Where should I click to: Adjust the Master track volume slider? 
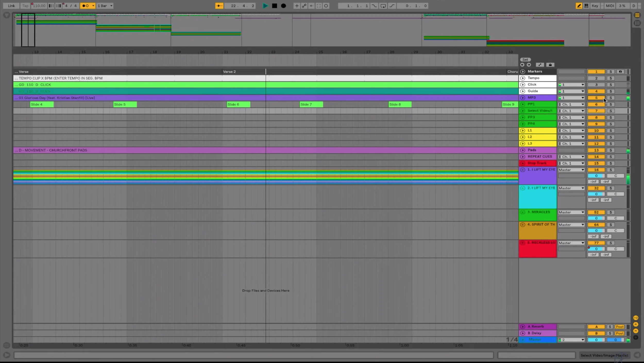click(x=596, y=340)
